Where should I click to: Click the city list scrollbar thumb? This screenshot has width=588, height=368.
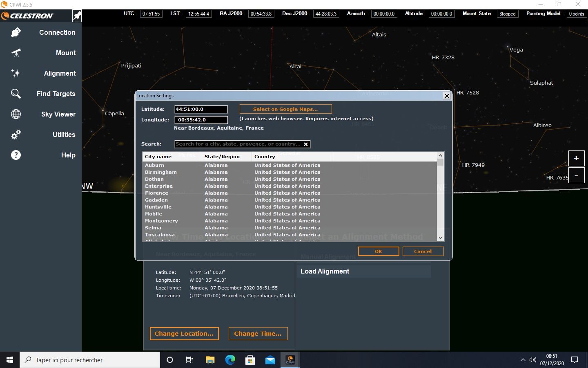(440, 162)
